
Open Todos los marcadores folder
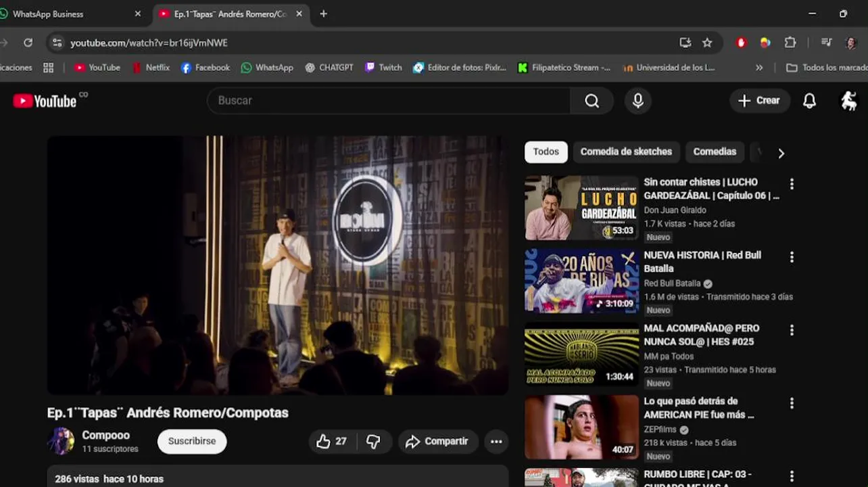827,68
